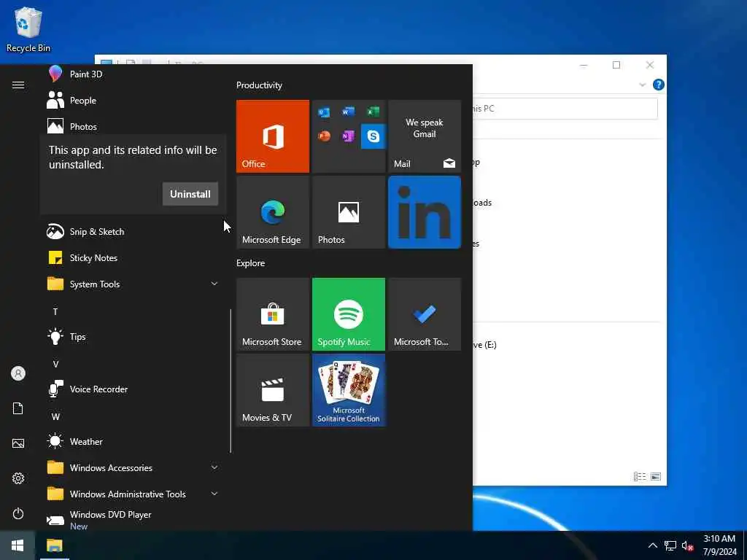Viewport: 747px width, 560px height.
Task: Jump to letter T section header
Action: (55, 311)
